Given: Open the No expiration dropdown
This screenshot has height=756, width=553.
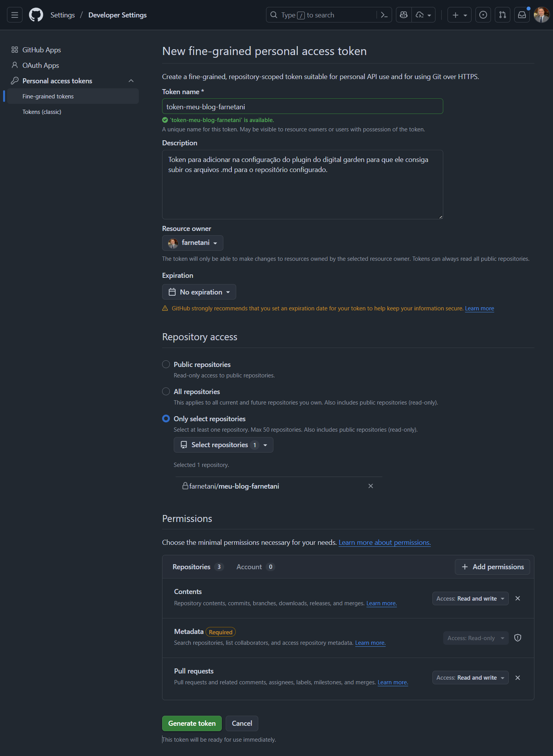Looking at the screenshot, I should click(x=199, y=292).
